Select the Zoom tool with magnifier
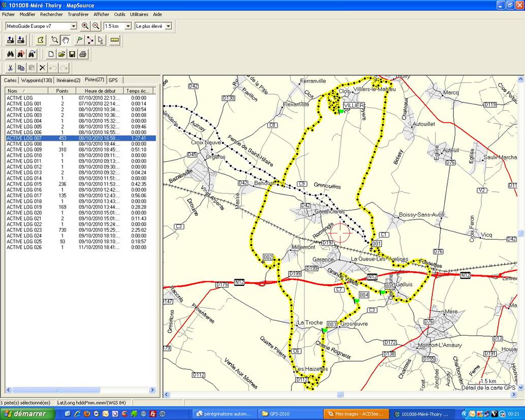 pyautogui.click(x=54, y=40)
